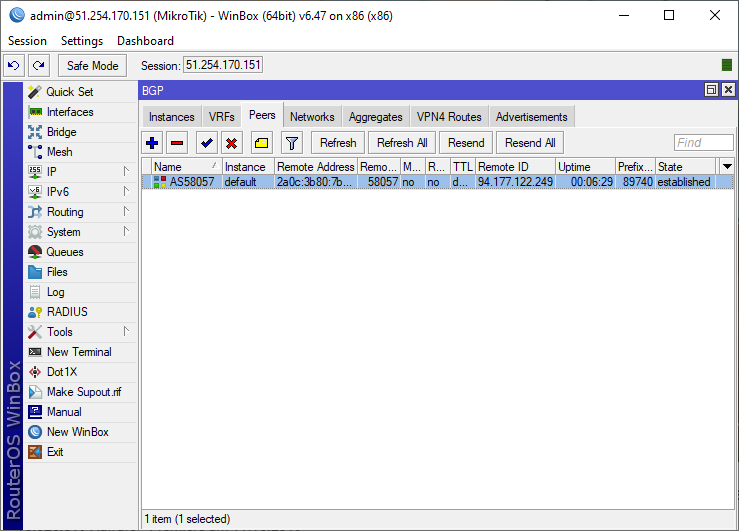
Task: Click the yellow comment icon
Action: pos(262,143)
